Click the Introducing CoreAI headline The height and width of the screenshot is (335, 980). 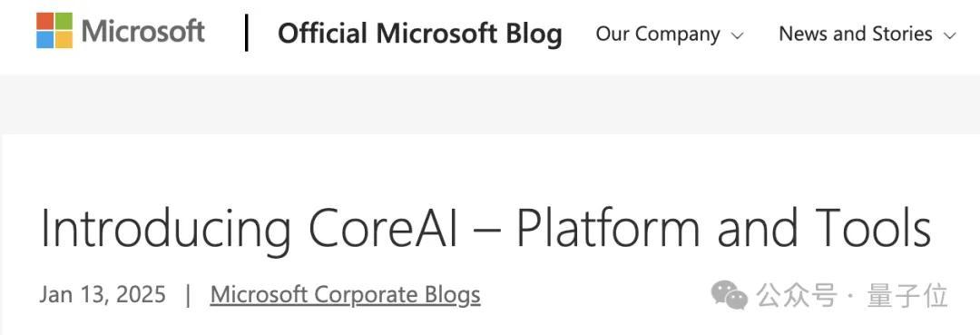pos(485,230)
